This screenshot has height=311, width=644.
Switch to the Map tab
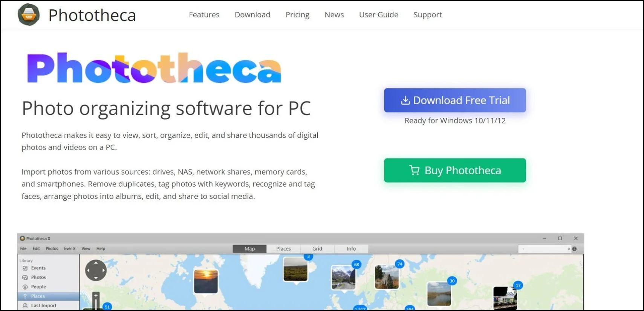(x=249, y=248)
